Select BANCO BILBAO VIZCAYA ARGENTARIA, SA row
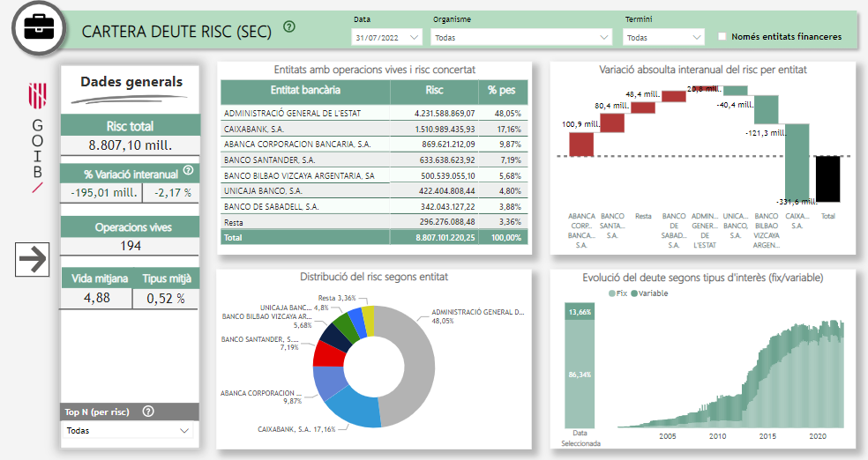868x460 pixels. click(374, 175)
